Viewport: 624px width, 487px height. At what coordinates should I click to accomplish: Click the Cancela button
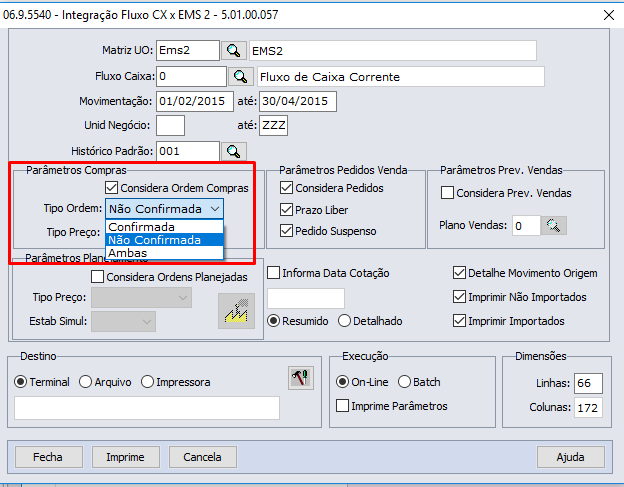click(x=203, y=457)
